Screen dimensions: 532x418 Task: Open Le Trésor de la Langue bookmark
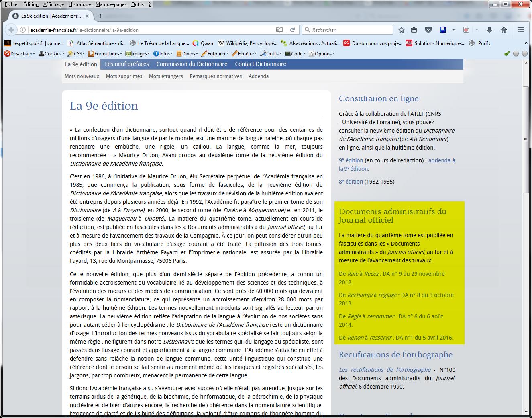point(159,43)
